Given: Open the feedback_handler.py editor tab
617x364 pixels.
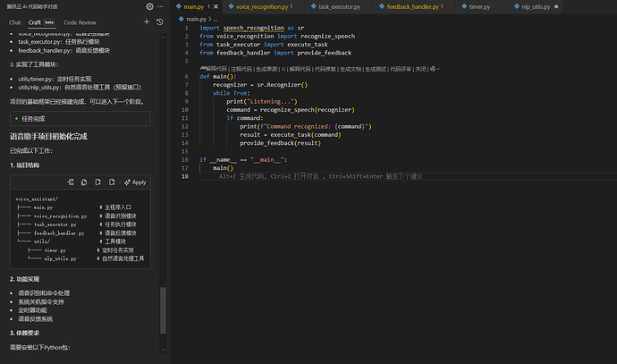Looking at the screenshot, I should [x=414, y=6].
